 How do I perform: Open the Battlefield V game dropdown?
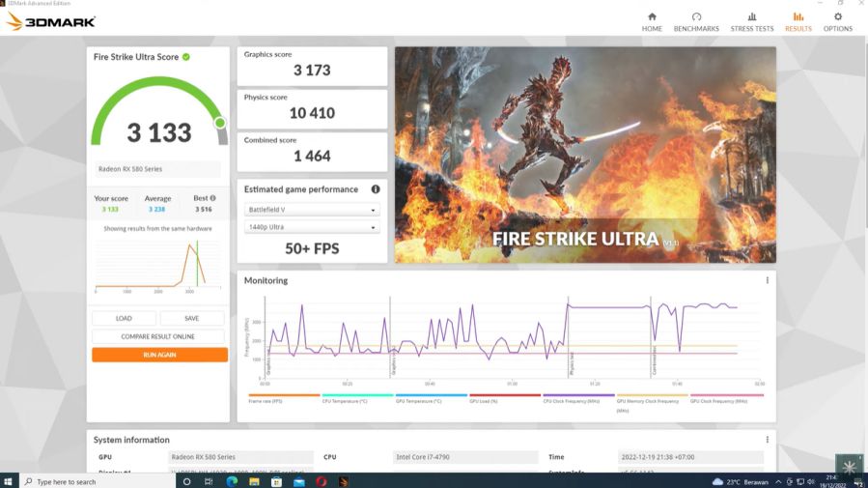pos(312,210)
